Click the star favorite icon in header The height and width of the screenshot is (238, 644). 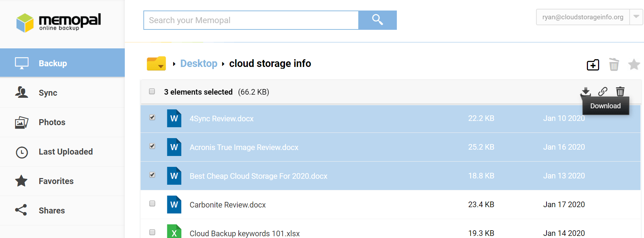[x=634, y=64]
